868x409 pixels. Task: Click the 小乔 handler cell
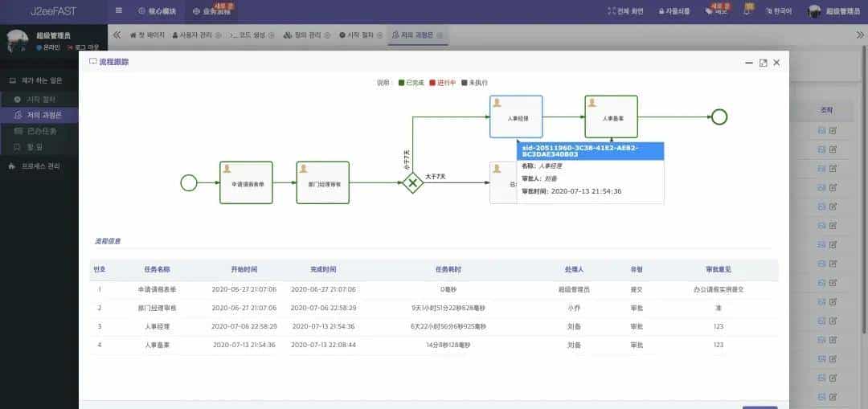point(574,308)
